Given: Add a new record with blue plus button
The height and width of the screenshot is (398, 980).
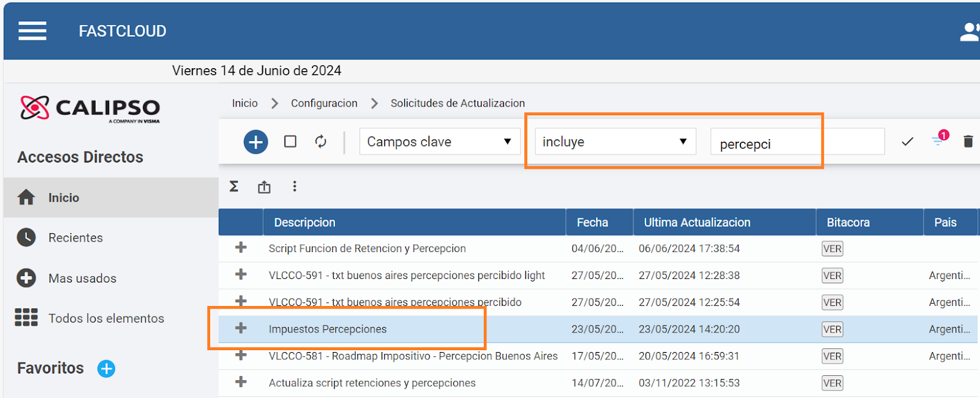Looking at the screenshot, I should point(255,142).
